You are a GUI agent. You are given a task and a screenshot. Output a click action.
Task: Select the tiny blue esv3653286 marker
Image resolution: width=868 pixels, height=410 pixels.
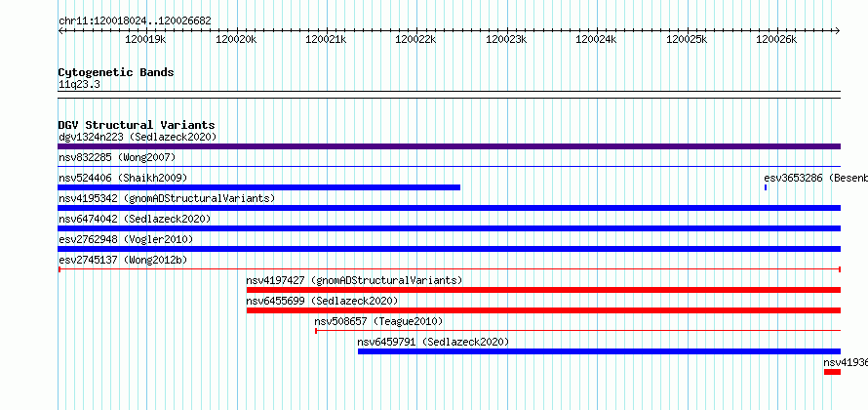[x=766, y=187]
